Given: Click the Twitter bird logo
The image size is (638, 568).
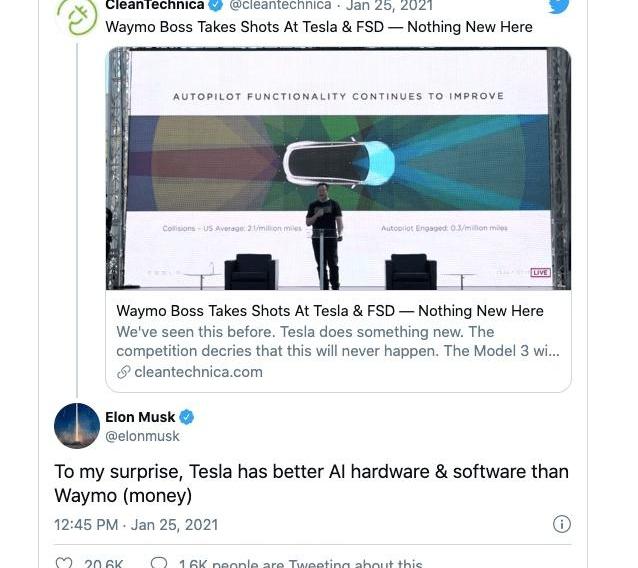Looking at the screenshot, I should 559,6.
